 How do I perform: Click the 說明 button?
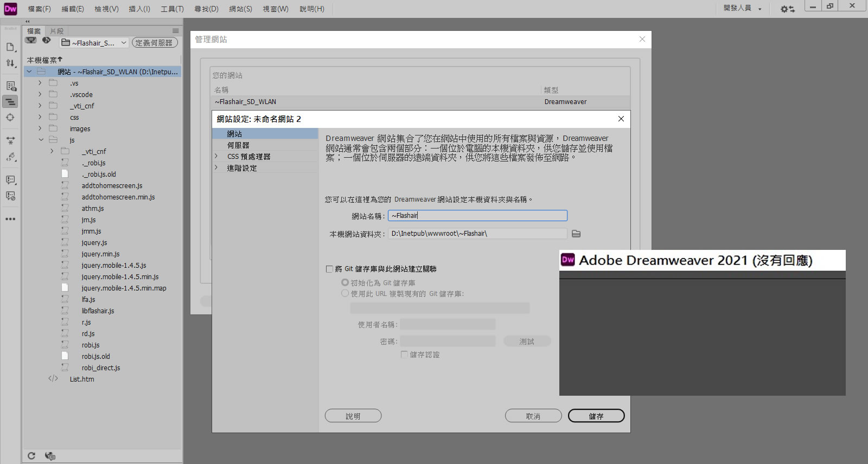(x=353, y=416)
